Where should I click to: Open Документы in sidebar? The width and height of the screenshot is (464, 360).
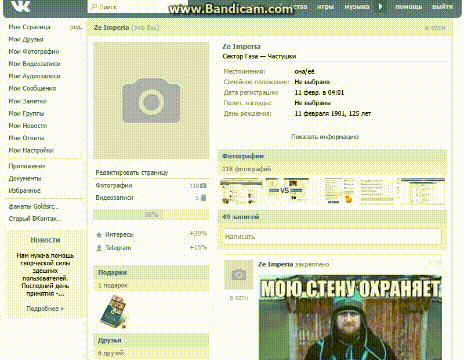(25, 178)
